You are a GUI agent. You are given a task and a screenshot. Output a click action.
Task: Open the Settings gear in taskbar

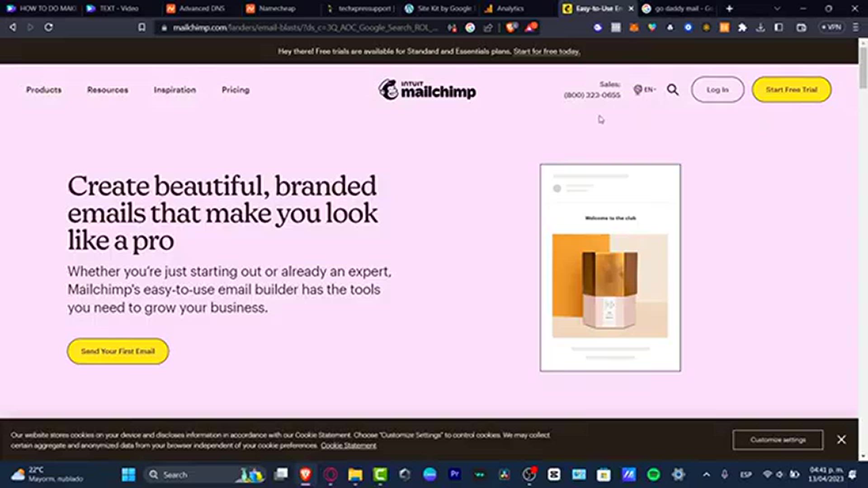pyautogui.click(x=678, y=474)
